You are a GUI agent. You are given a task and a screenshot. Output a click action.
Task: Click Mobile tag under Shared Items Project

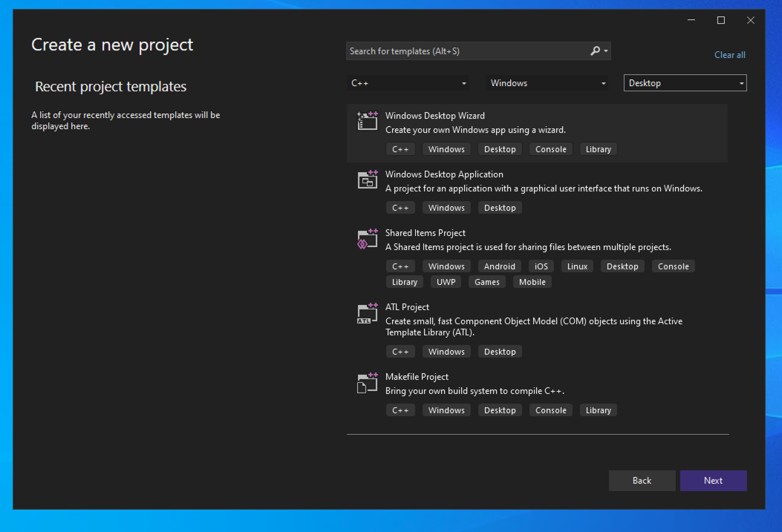(532, 282)
